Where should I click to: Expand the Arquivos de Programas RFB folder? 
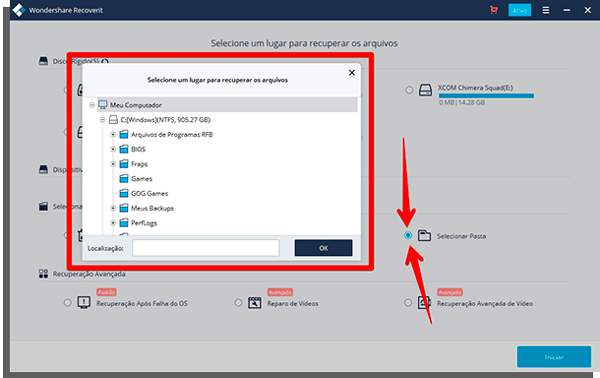click(113, 135)
